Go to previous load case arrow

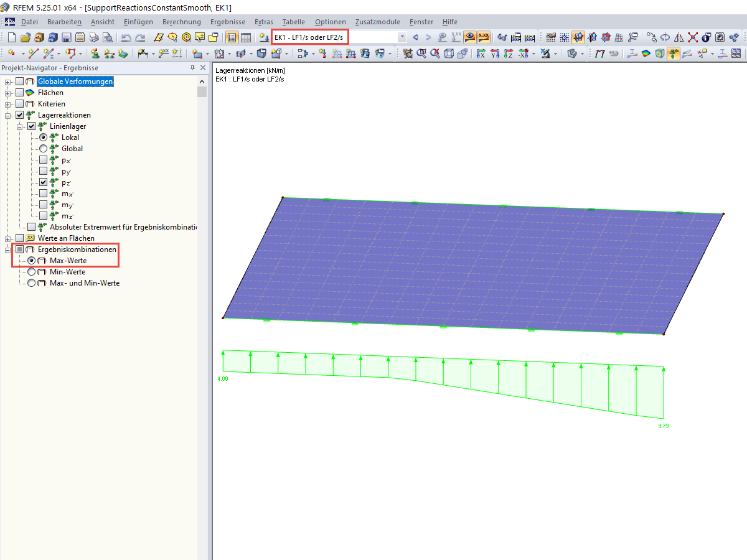[415, 37]
